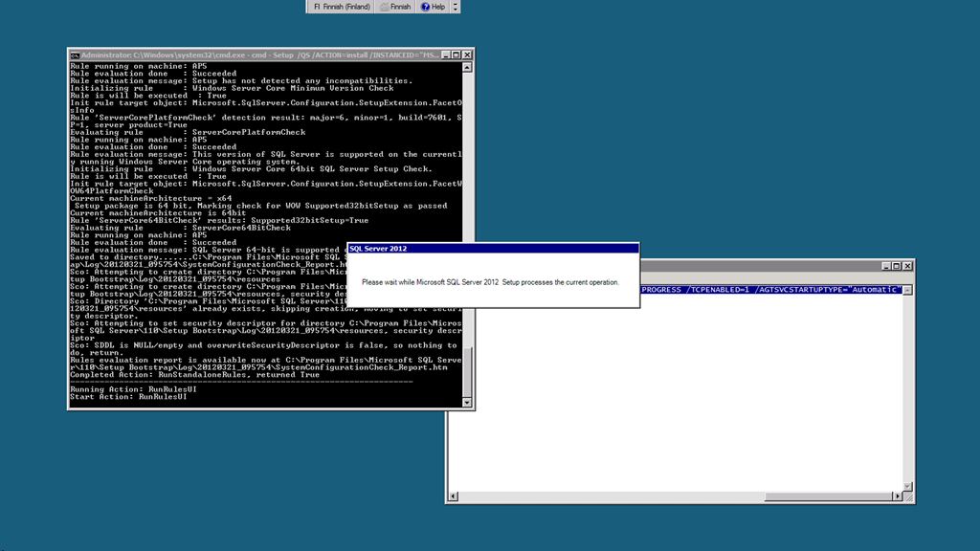This screenshot has width=980, height=551.
Task: Maximize the right-side text editor window
Action: coord(896,266)
